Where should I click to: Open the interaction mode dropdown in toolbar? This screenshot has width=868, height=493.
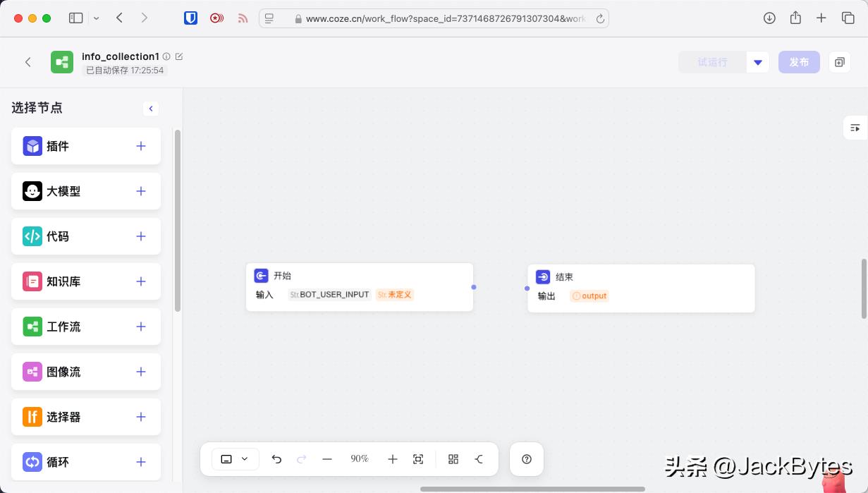[235, 459]
